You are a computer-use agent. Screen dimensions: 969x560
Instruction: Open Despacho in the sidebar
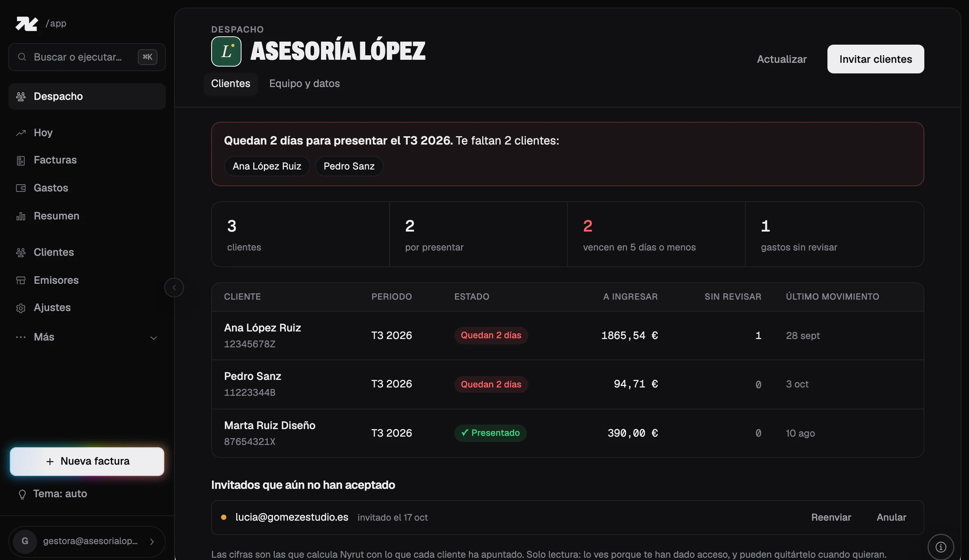tap(87, 96)
